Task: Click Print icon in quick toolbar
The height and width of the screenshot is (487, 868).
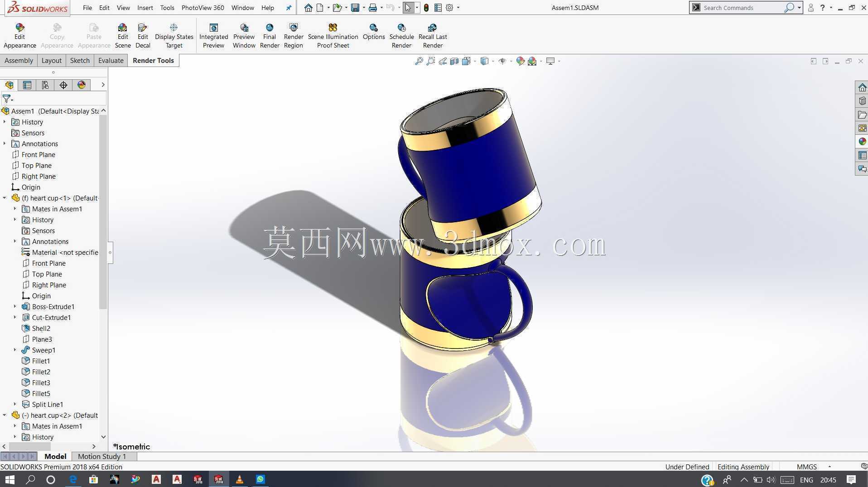Action: 372,8
